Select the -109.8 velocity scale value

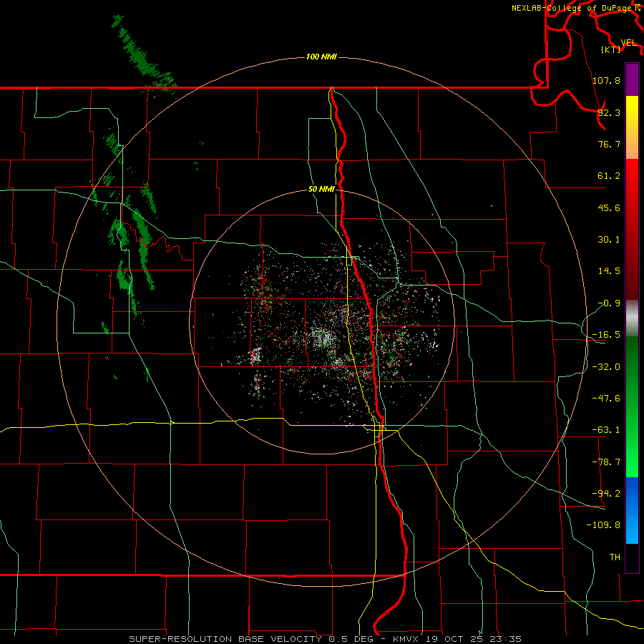[603, 525]
